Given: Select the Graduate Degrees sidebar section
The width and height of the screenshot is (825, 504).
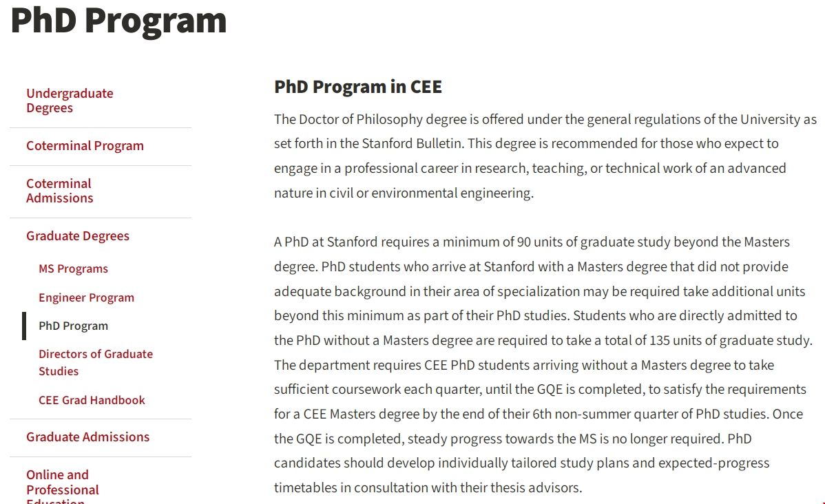Looking at the screenshot, I should pos(78,236).
